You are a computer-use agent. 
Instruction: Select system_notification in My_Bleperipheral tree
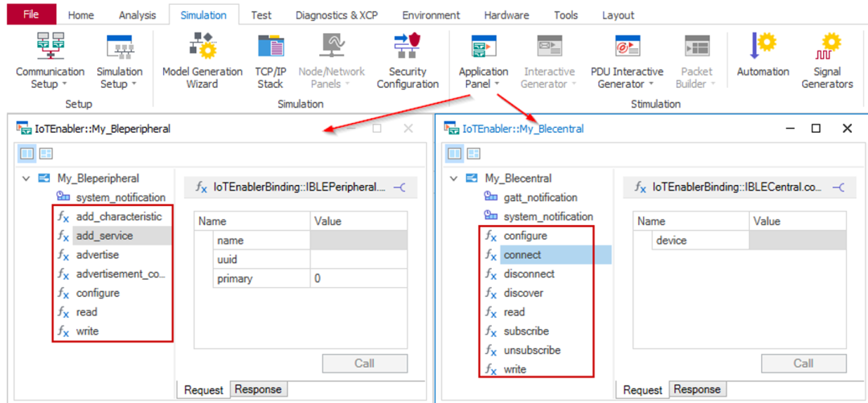(121, 197)
